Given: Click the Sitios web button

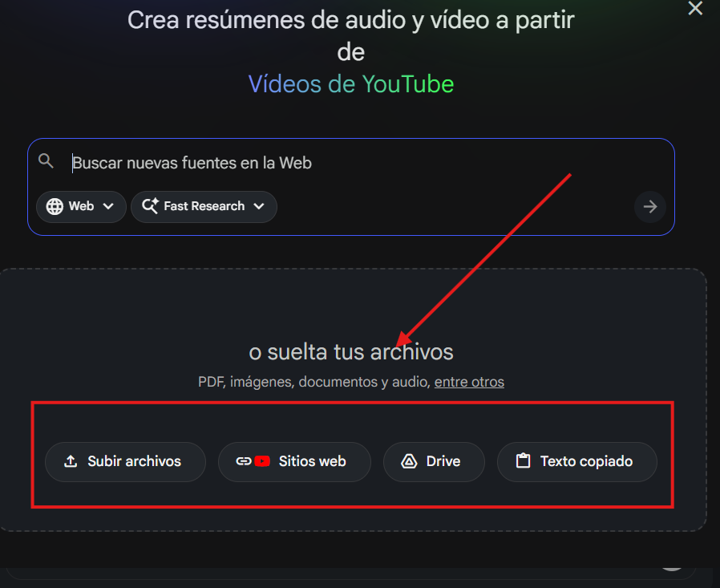Looking at the screenshot, I should point(294,462).
